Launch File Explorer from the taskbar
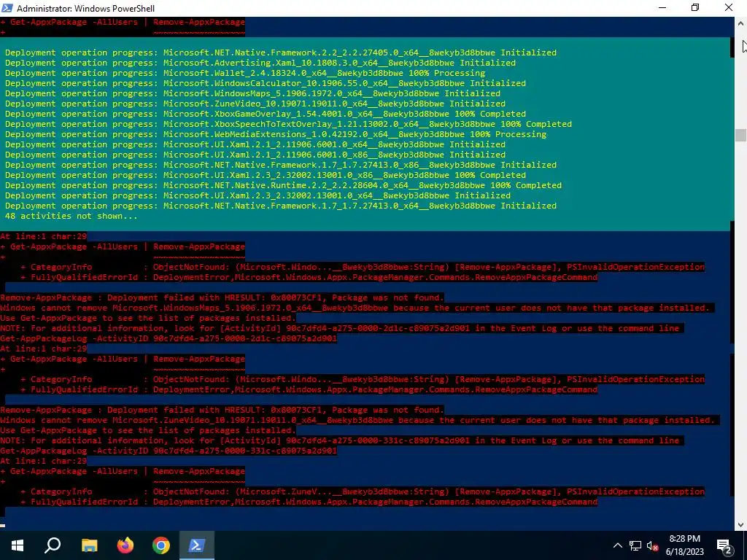The height and width of the screenshot is (560, 747). 89,545
